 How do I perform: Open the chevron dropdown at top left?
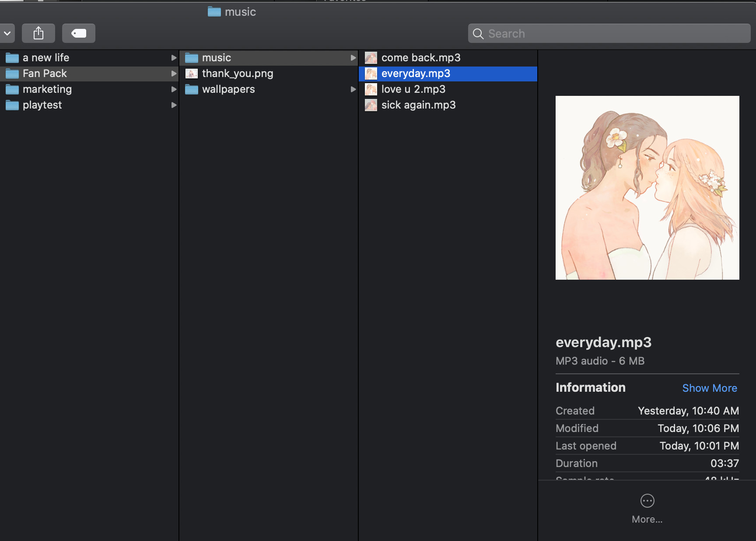[7, 33]
